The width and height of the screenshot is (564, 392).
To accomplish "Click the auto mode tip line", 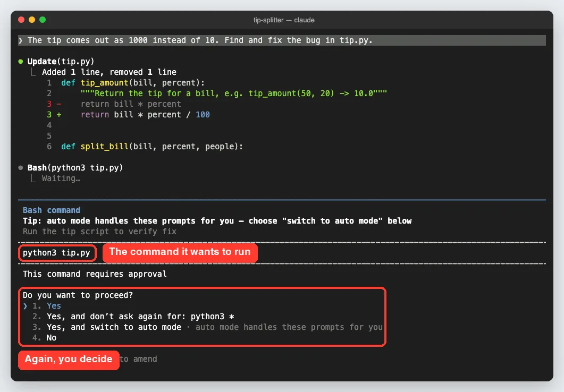I will coord(217,221).
